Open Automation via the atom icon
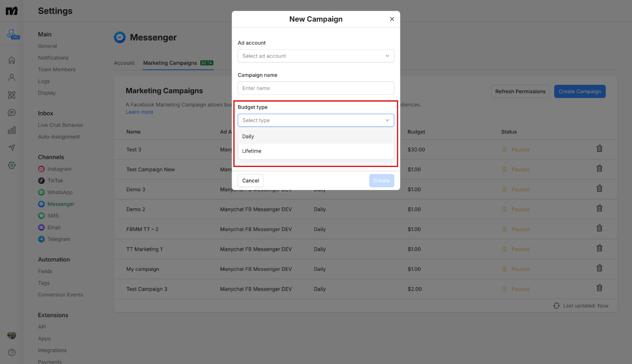The height and width of the screenshot is (364, 632). click(11, 95)
